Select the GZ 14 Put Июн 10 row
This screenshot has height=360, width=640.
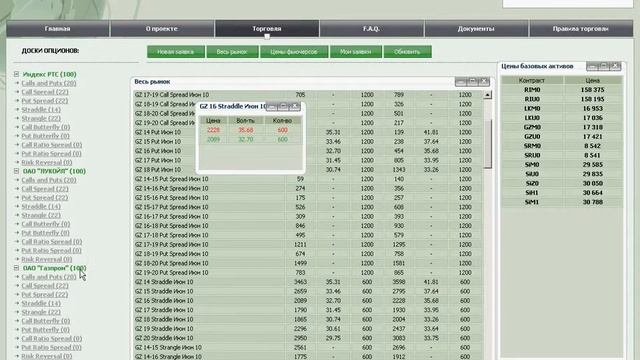(x=308, y=132)
